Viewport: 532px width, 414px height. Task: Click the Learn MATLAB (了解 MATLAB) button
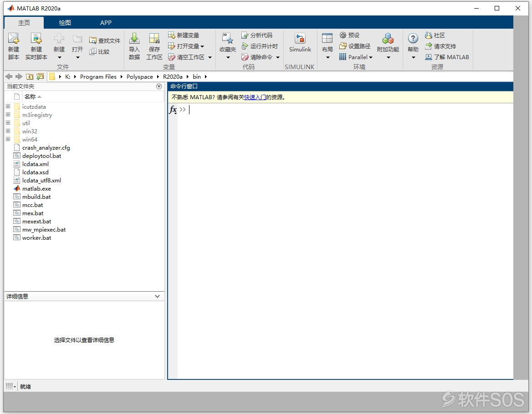(447, 57)
